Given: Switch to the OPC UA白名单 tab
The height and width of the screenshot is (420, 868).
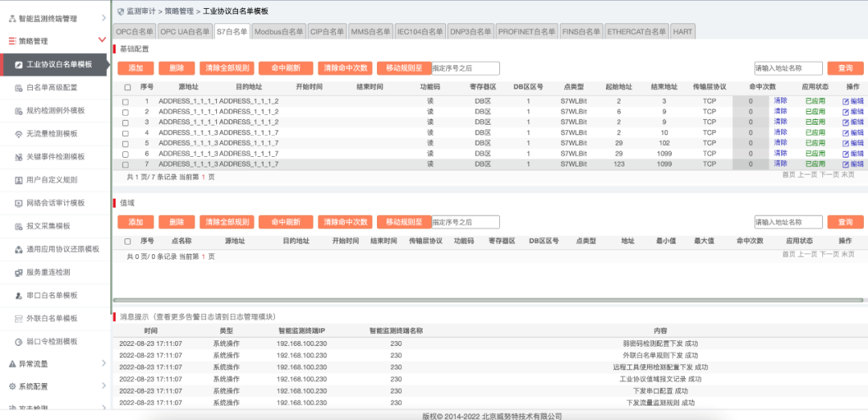Looking at the screenshot, I should click(x=186, y=31).
